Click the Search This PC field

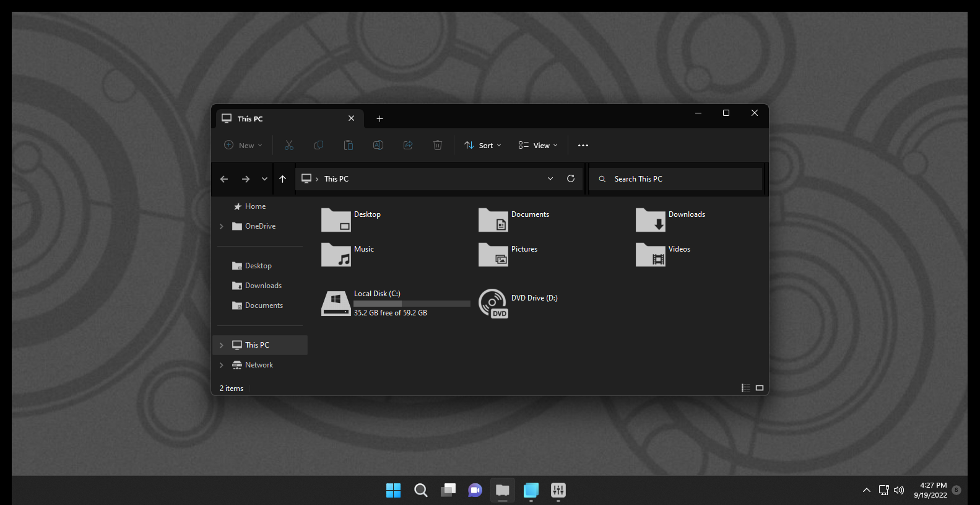pos(676,178)
